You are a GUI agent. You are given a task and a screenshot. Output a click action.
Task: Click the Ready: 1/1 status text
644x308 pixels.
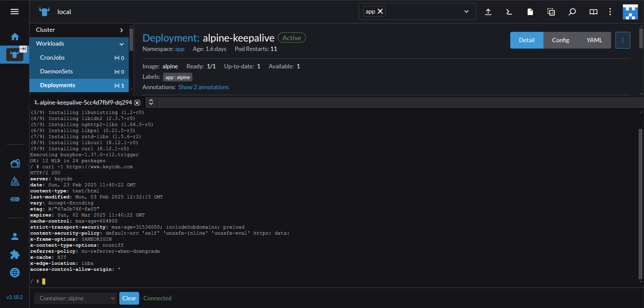coord(201,66)
